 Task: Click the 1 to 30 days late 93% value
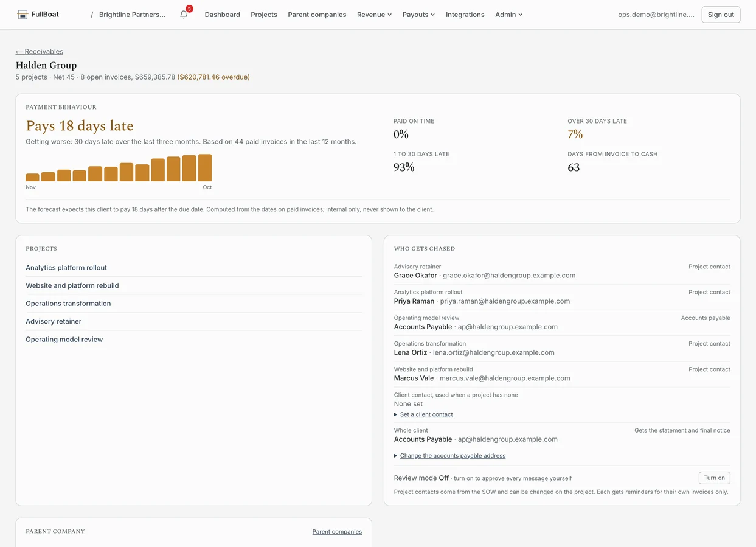[404, 167]
